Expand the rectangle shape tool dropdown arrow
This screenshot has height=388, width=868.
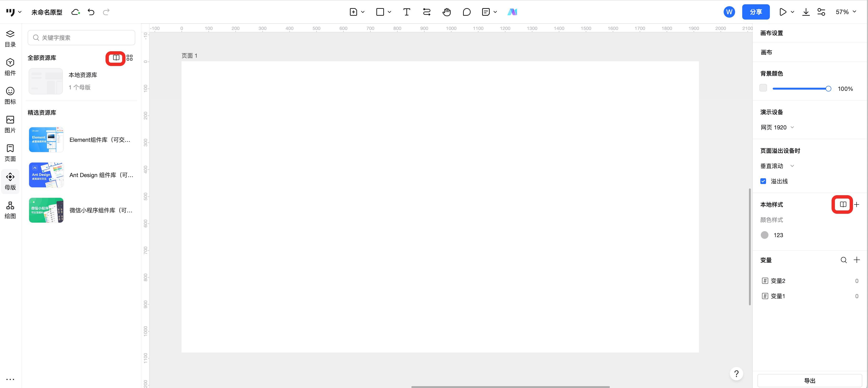tap(389, 12)
